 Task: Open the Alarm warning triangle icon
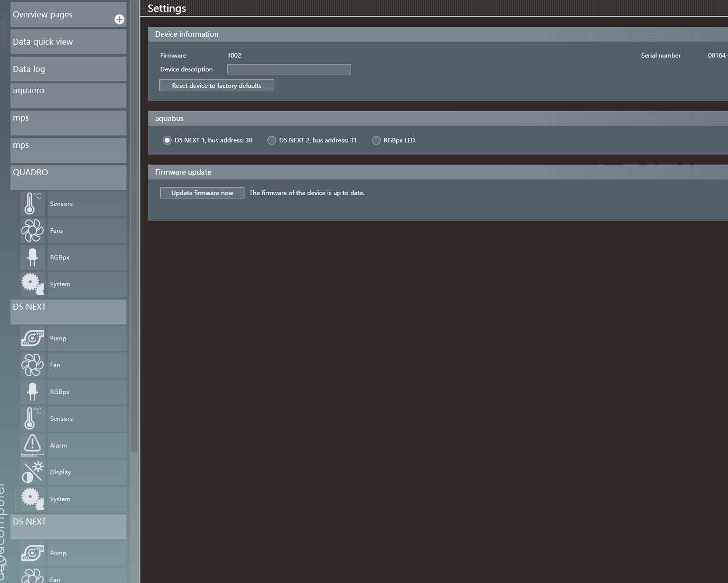click(32, 445)
